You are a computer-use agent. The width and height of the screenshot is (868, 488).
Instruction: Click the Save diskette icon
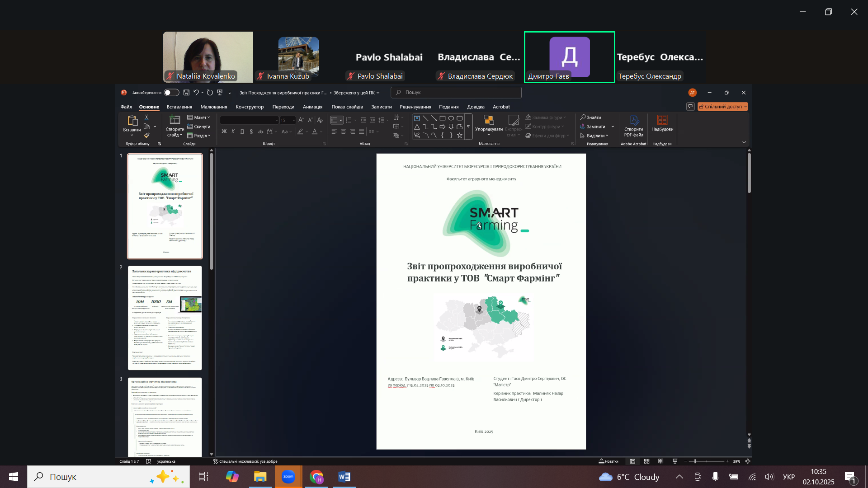(186, 93)
